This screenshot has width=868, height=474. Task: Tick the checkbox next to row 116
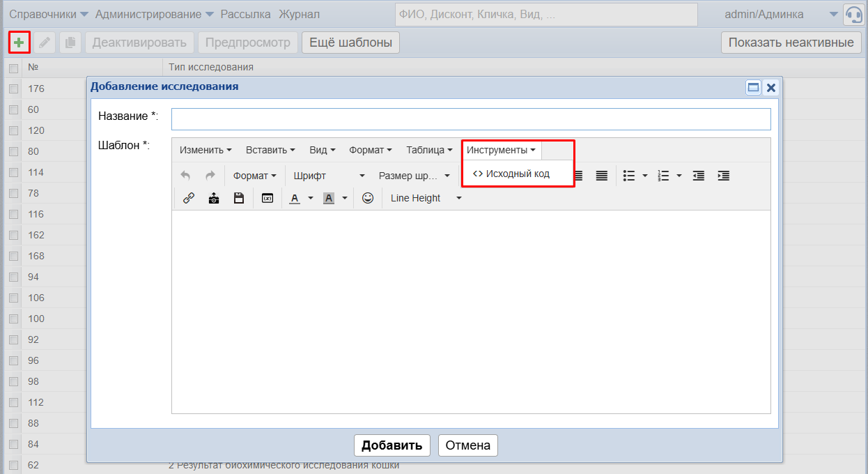(x=13, y=214)
